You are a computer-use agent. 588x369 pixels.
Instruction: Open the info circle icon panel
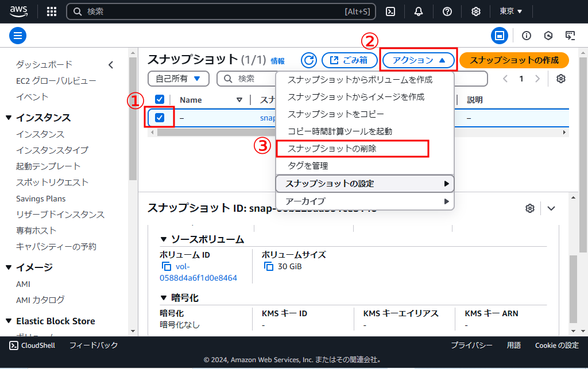coord(527,36)
